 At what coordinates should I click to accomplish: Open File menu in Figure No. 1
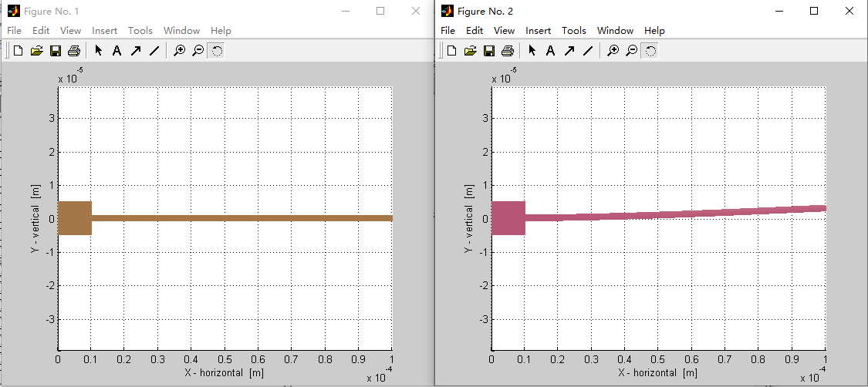coord(15,30)
